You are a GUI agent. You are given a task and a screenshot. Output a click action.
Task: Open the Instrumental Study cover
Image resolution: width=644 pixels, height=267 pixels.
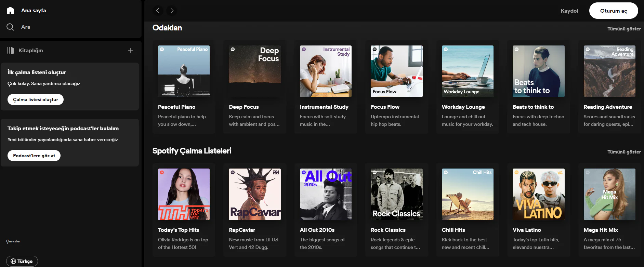point(326,71)
